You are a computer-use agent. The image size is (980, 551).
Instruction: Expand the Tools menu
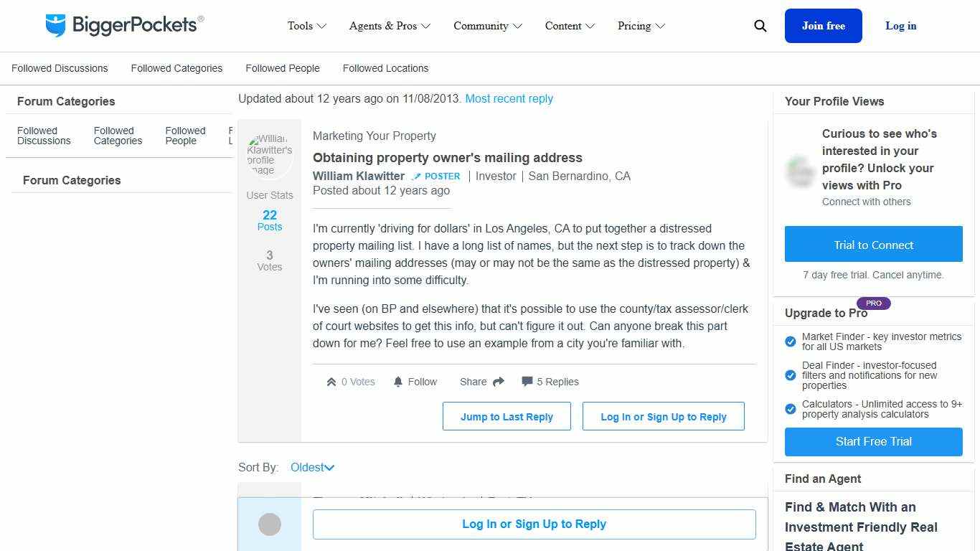(307, 26)
